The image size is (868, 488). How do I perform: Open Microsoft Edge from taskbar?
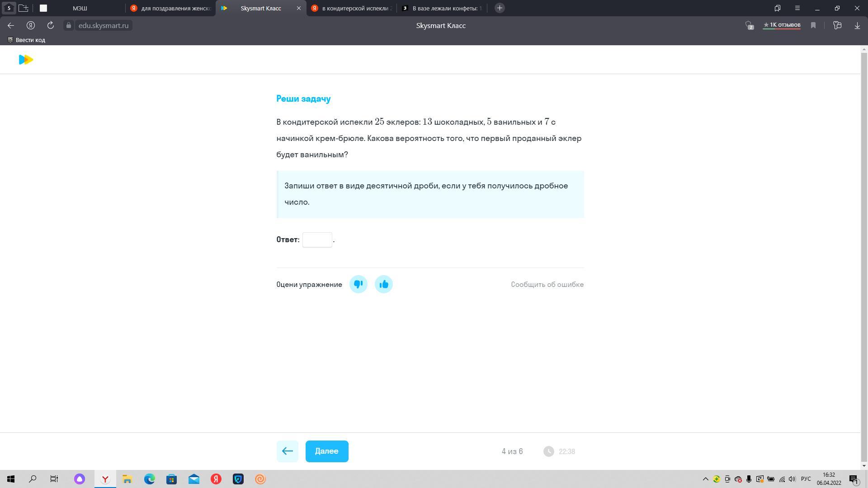pos(149,479)
